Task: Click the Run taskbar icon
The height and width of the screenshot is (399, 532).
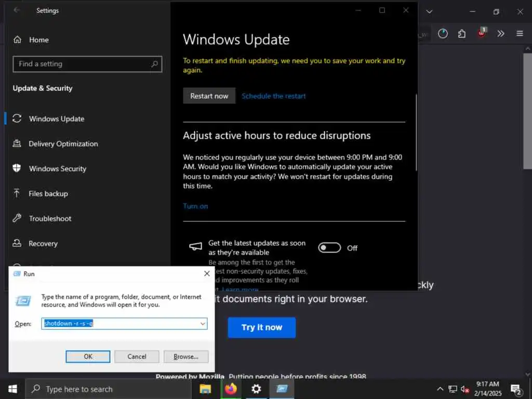Action: point(282,389)
